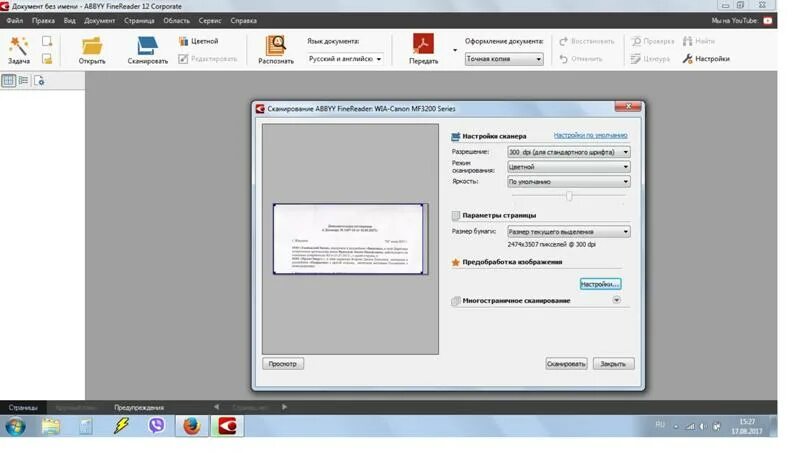Screen dimensions: 800x464
Task: Open Viber from taskbar
Action: coord(157,426)
